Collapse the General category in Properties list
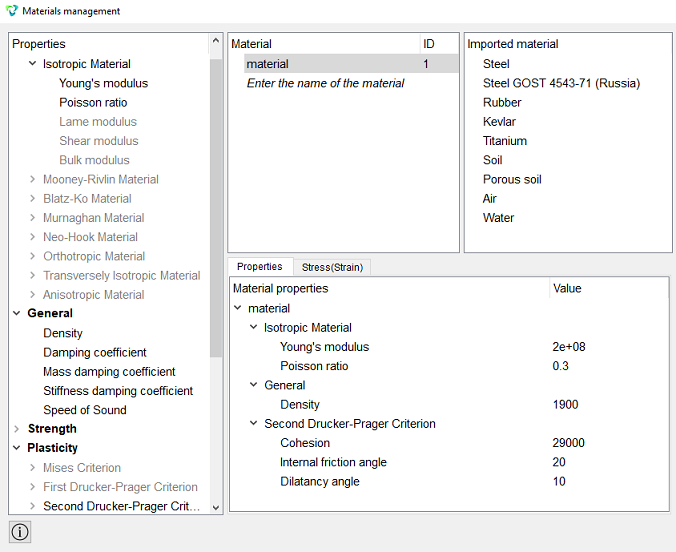The image size is (676, 552). click(x=16, y=313)
